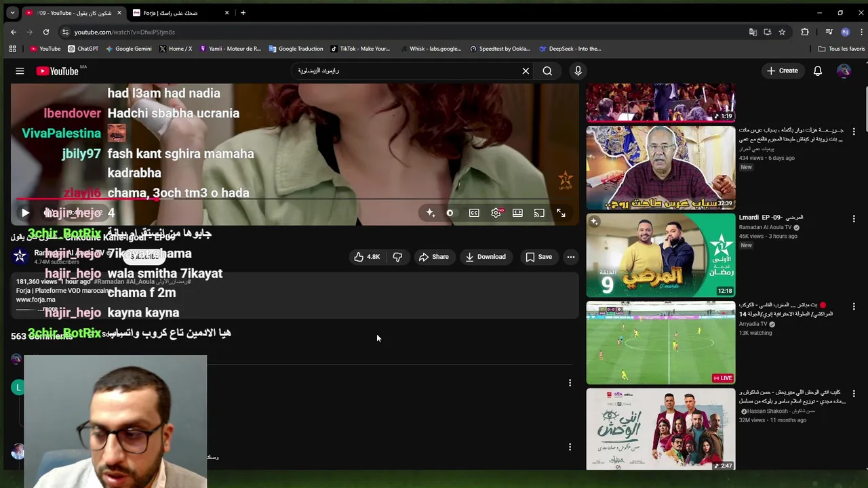Switch to the Forja browser tab
868x488 pixels.
176,13
